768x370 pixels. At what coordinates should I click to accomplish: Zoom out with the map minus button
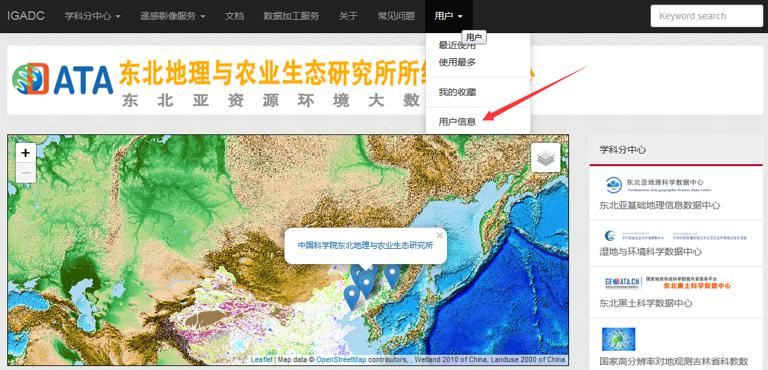click(25, 173)
